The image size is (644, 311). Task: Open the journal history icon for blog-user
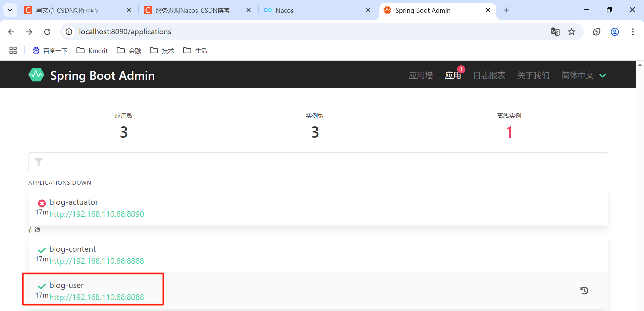coord(584,291)
